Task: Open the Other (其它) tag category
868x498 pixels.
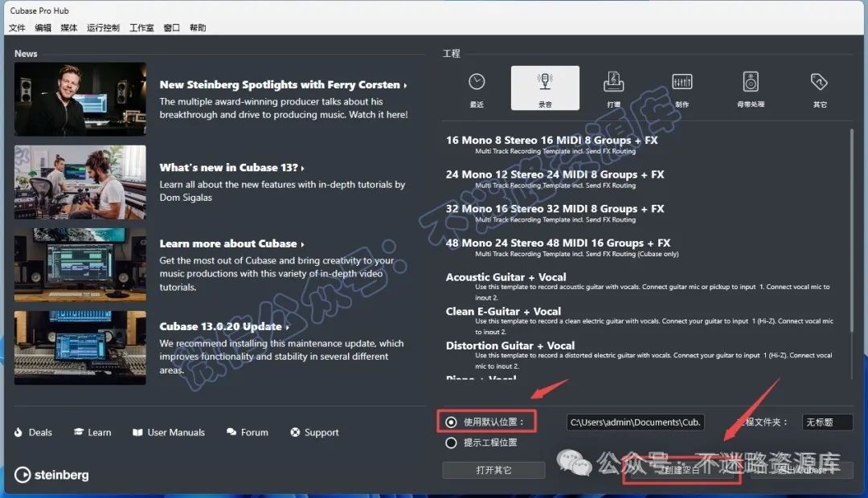Action: coord(819,88)
